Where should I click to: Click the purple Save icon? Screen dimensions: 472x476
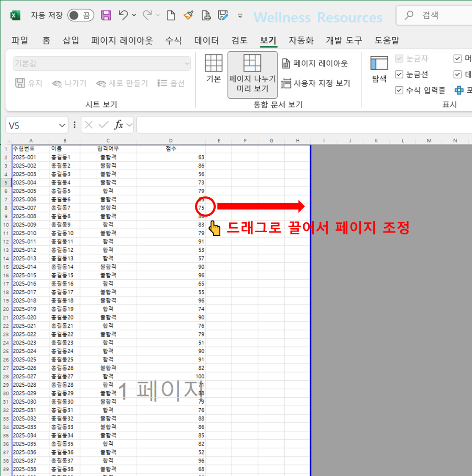tap(106, 15)
